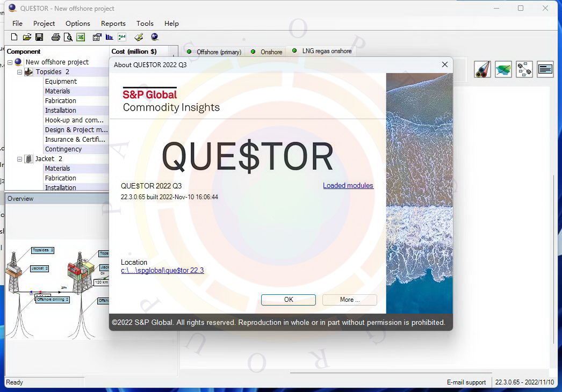The width and height of the screenshot is (562, 392).
Task: Click the Topsides platform tree icon
Action: pos(28,71)
